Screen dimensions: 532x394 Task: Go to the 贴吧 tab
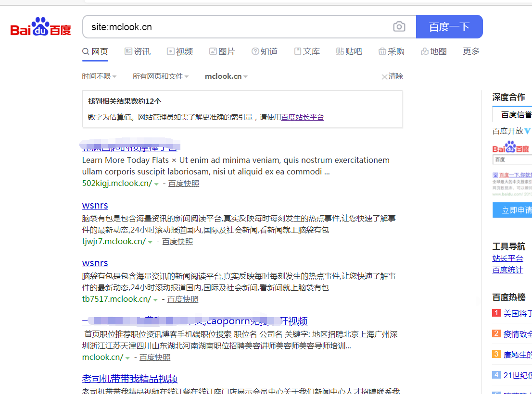pos(349,51)
